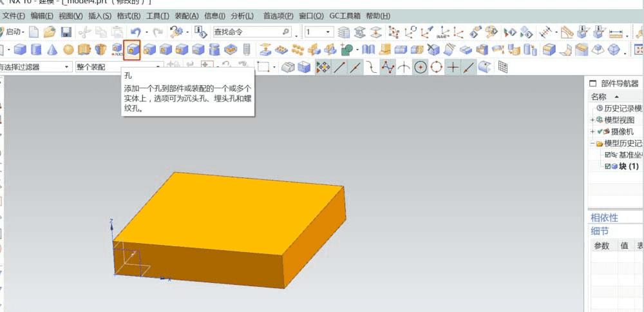
Task: Select the Sphere feature icon
Action: click(68, 50)
